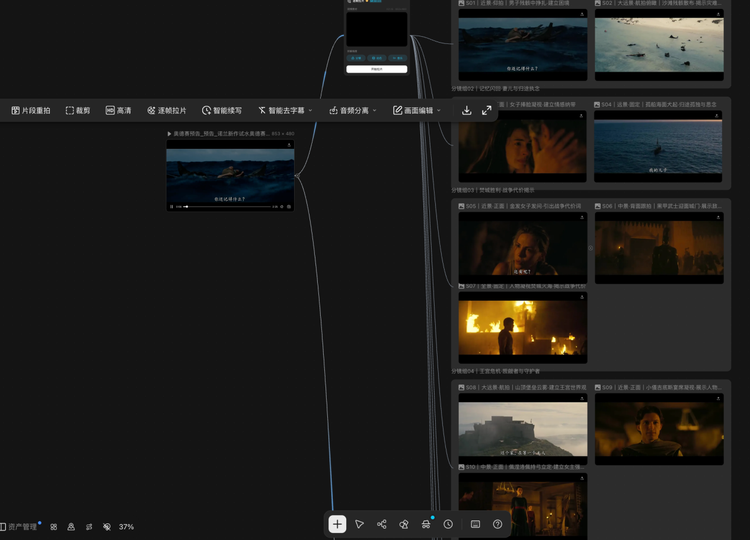Click the keyboard shortcuts panel icon
This screenshot has height=540, width=750.
pyautogui.click(x=475, y=524)
